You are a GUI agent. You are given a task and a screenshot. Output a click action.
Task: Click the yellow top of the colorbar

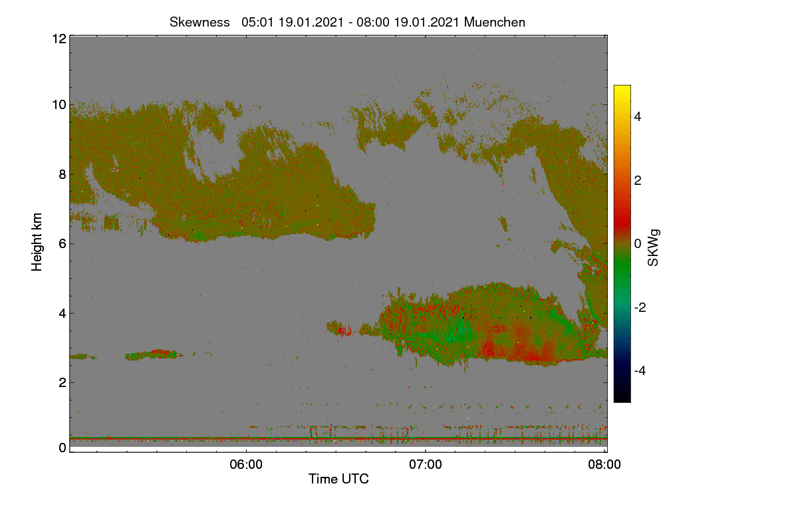tap(622, 90)
